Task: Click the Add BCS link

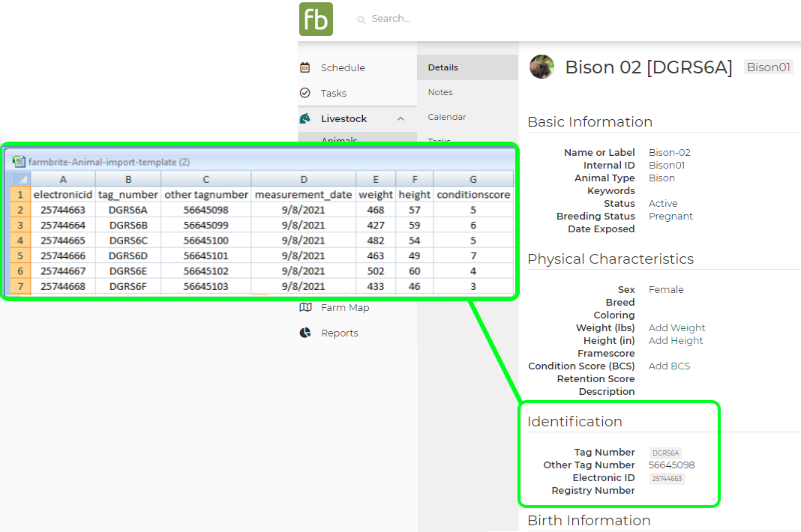Action: pyautogui.click(x=669, y=366)
